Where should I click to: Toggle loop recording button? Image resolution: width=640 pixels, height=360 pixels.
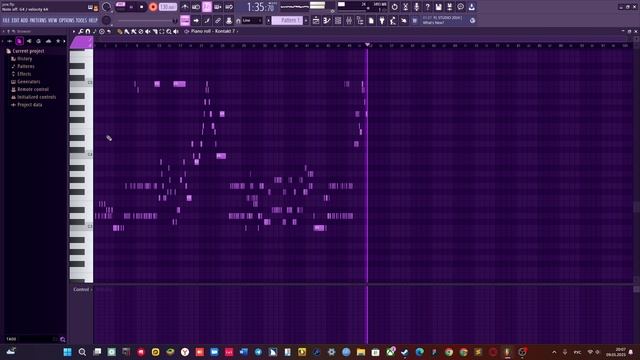coord(229,7)
